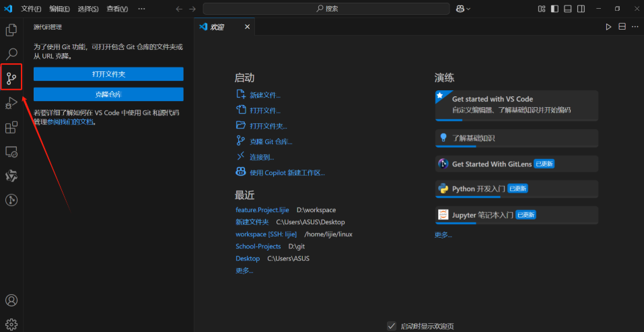Open the Search view in activity bar

point(11,54)
